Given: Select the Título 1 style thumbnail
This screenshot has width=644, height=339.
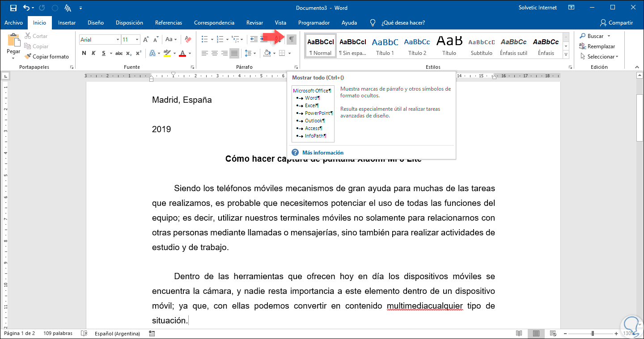Looking at the screenshot, I should 385,46.
